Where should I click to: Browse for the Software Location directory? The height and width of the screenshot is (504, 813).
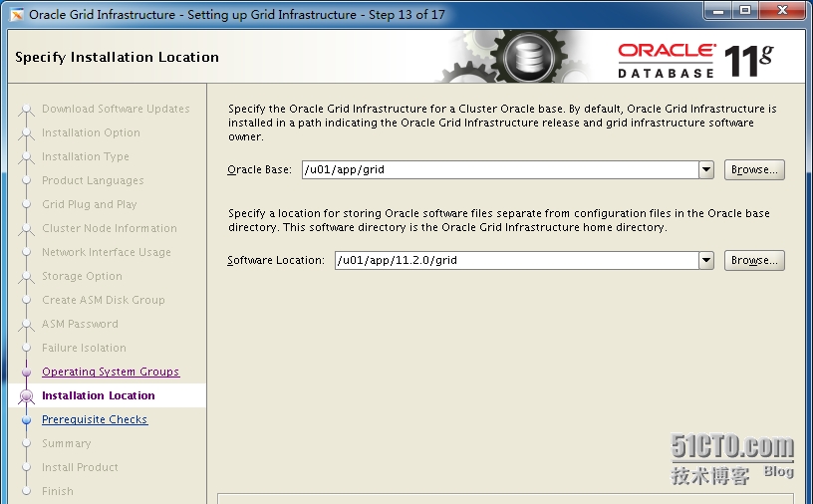(754, 260)
